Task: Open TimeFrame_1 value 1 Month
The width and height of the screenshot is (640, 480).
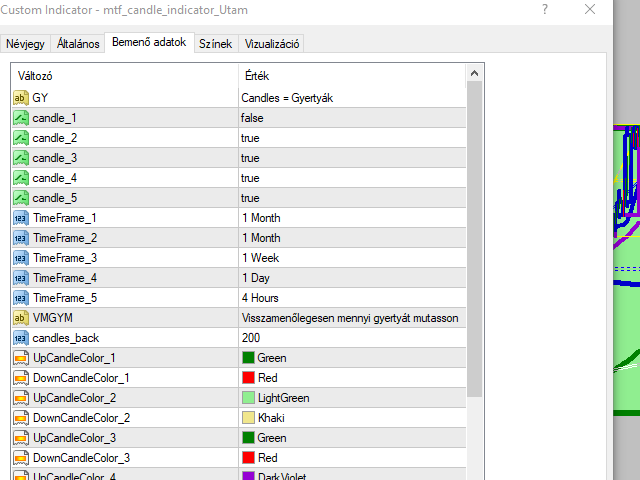Action: pos(261,218)
